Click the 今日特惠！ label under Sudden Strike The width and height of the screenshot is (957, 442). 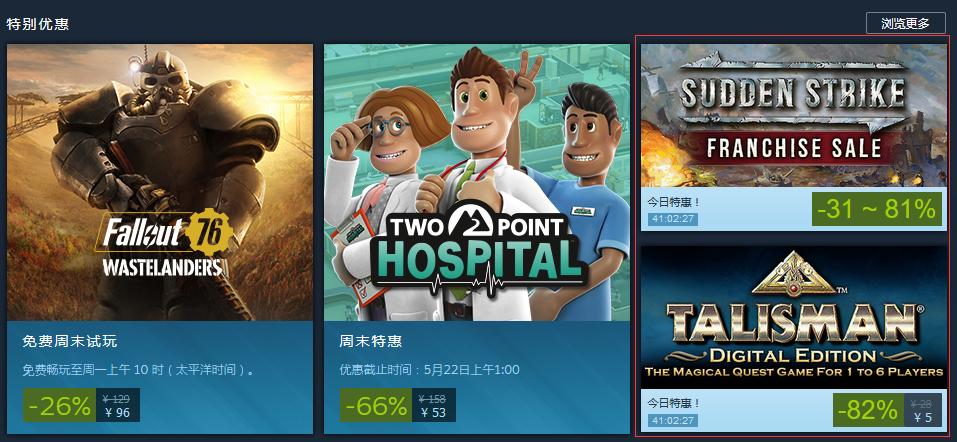click(674, 202)
